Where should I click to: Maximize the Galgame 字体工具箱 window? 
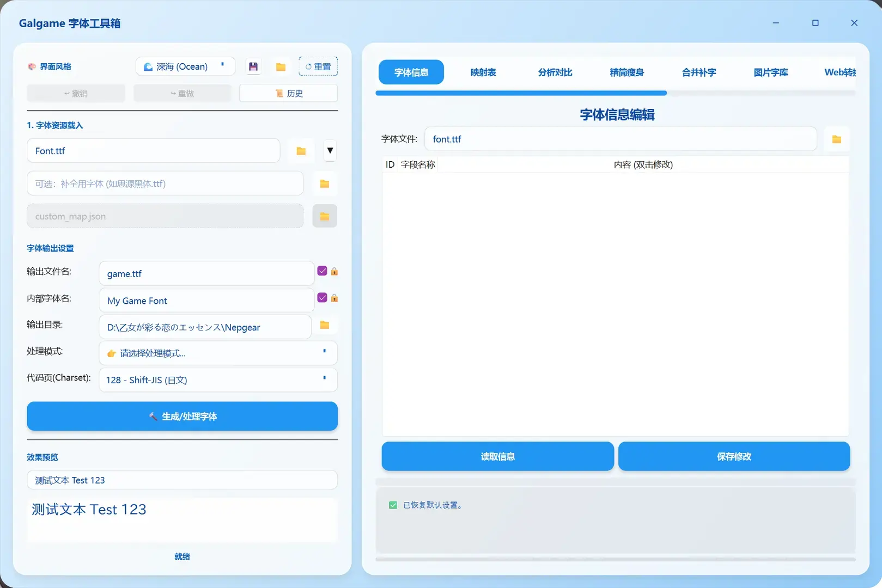pyautogui.click(x=816, y=23)
